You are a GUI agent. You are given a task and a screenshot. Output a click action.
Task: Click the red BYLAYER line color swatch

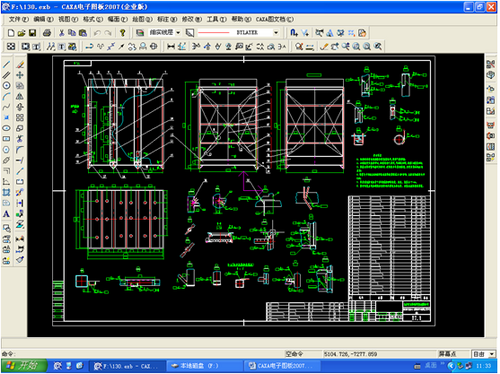point(214,32)
